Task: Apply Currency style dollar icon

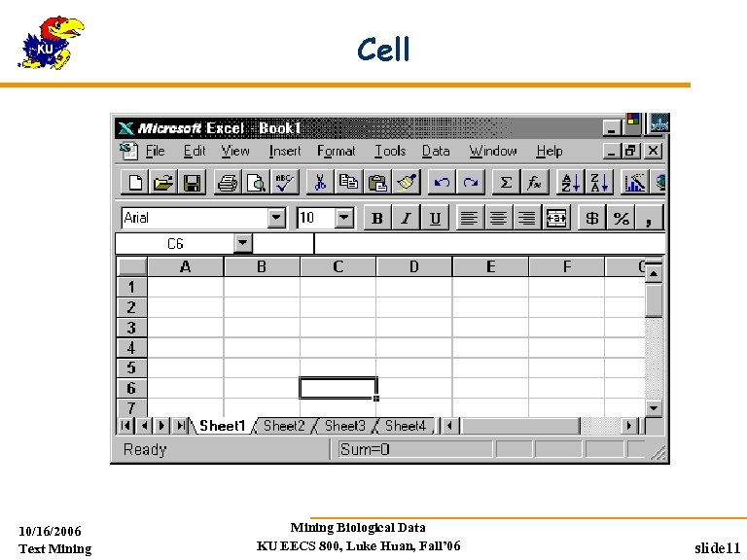Action: pyautogui.click(x=591, y=218)
